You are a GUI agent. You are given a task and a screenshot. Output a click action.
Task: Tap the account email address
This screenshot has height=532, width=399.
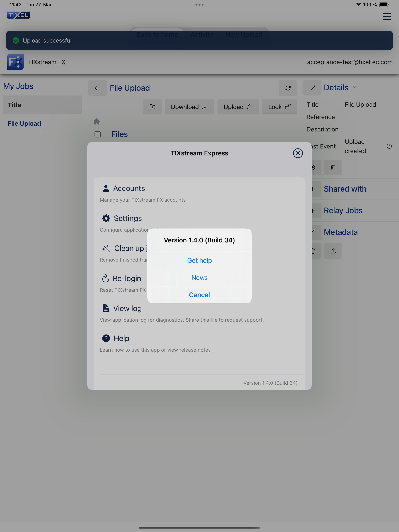click(x=350, y=62)
